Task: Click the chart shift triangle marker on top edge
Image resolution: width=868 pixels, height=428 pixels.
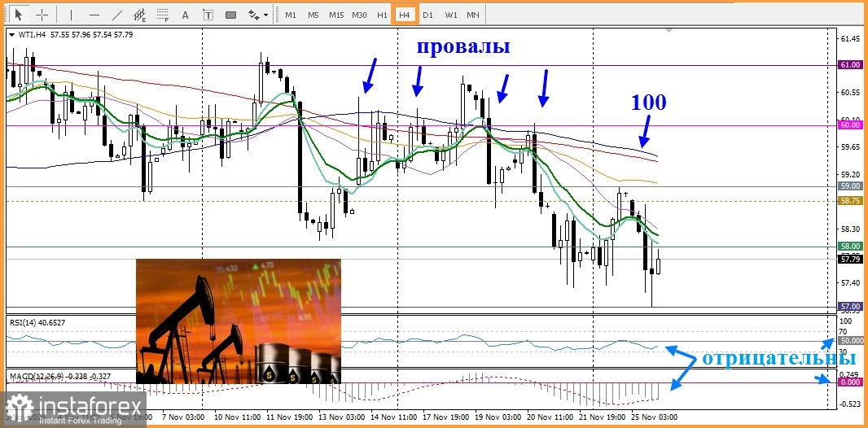Action: [x=670, y=30]
